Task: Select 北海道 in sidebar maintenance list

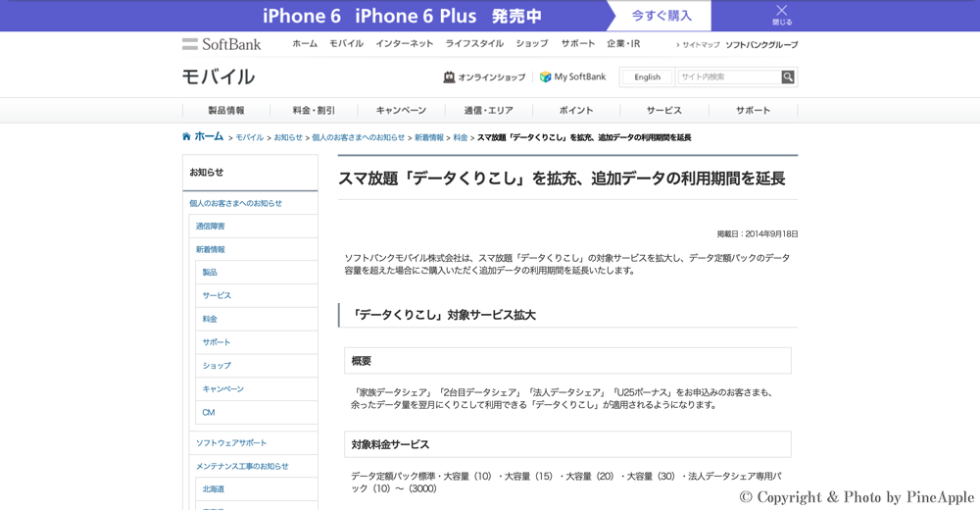Action: tap(214, 489)
